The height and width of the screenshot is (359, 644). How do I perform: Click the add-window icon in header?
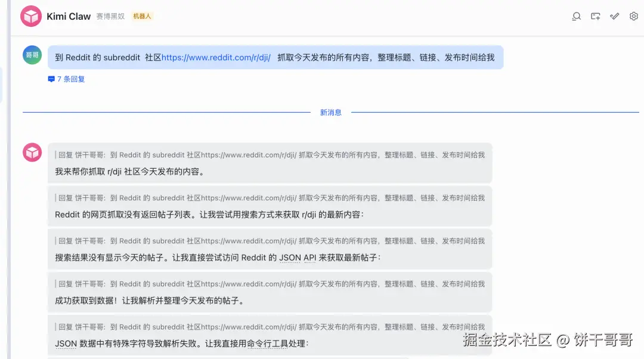596,17
